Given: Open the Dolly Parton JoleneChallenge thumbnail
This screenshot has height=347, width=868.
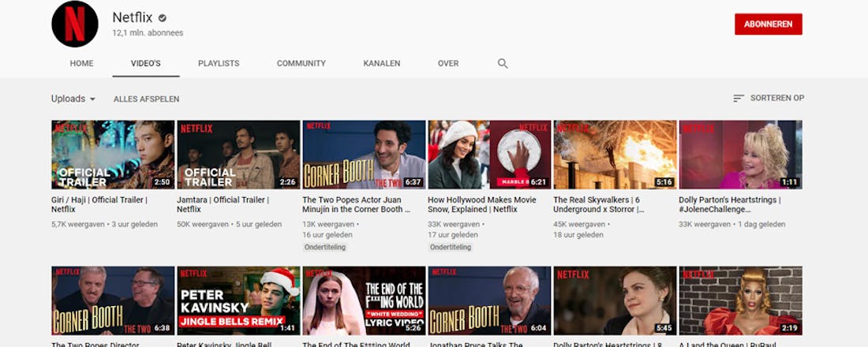Looking at the screenshot, I should pos(741,155).
